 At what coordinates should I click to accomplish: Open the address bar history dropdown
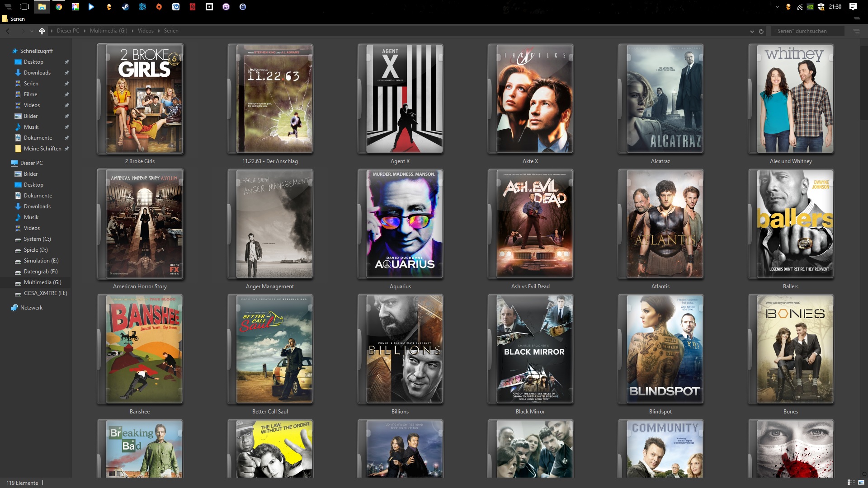tap(752, 31)
